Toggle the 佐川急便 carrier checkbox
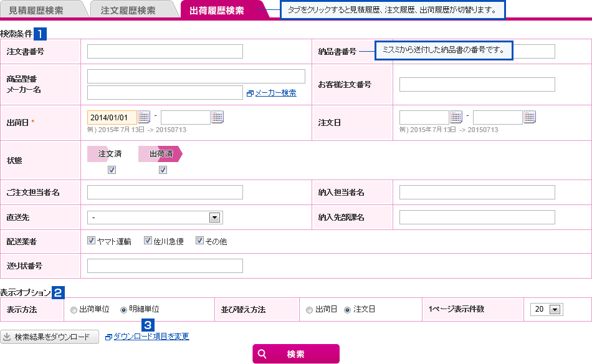 [148, 241]
